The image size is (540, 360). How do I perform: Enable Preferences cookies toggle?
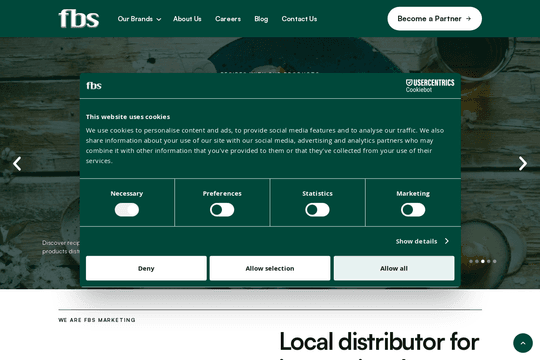pos(222,210)
